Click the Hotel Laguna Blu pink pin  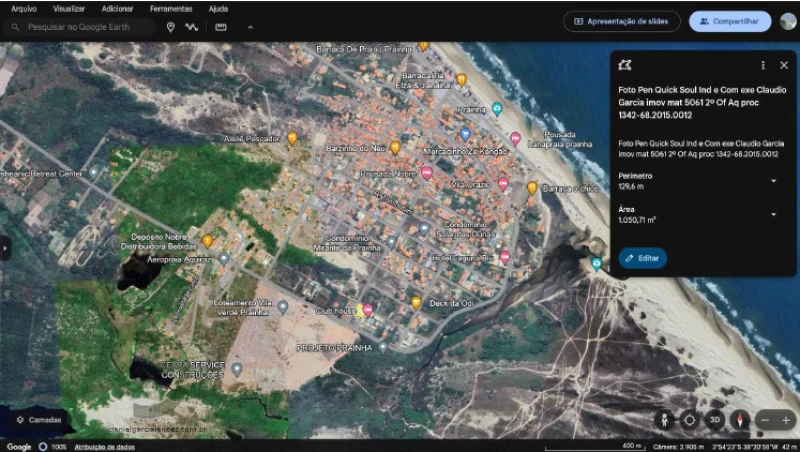tap(505, 257)
